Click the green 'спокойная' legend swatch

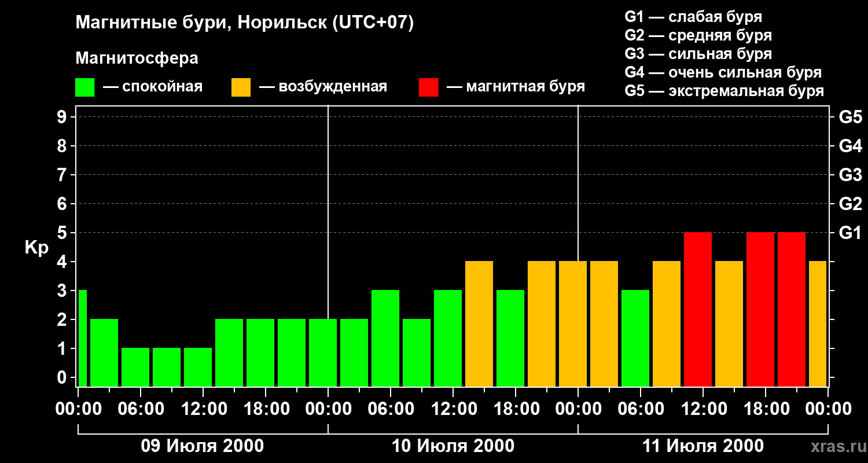click(x=85, y=87)
